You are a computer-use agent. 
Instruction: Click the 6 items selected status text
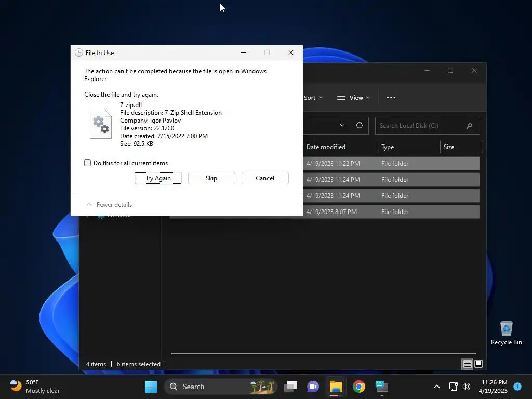point(138,364)
